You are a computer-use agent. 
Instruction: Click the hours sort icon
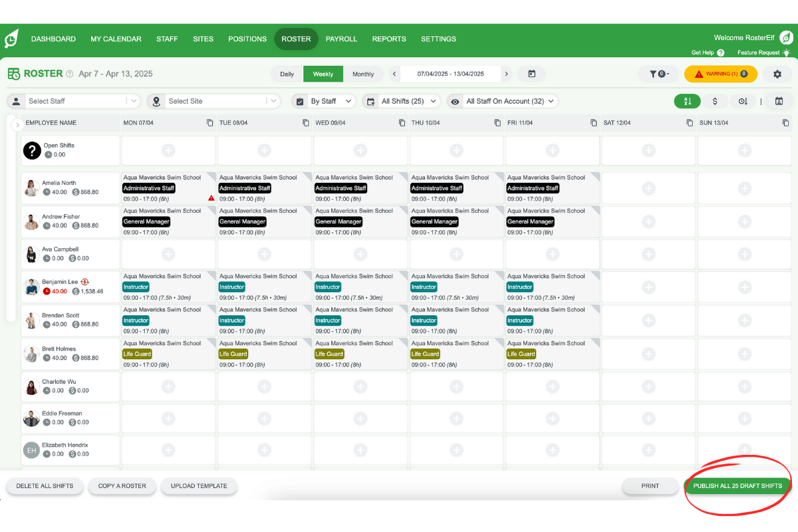(745, 101)
